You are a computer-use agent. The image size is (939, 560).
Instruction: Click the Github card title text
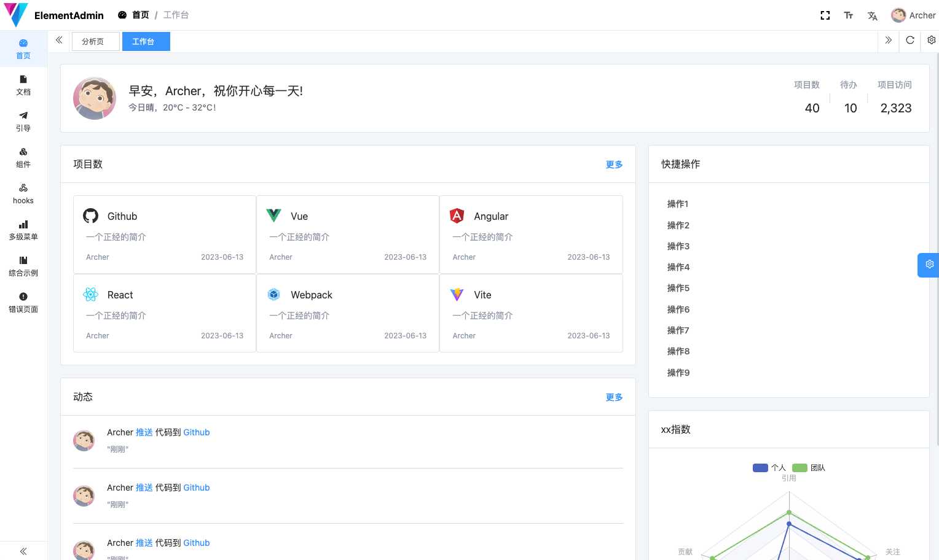point(122,216)
